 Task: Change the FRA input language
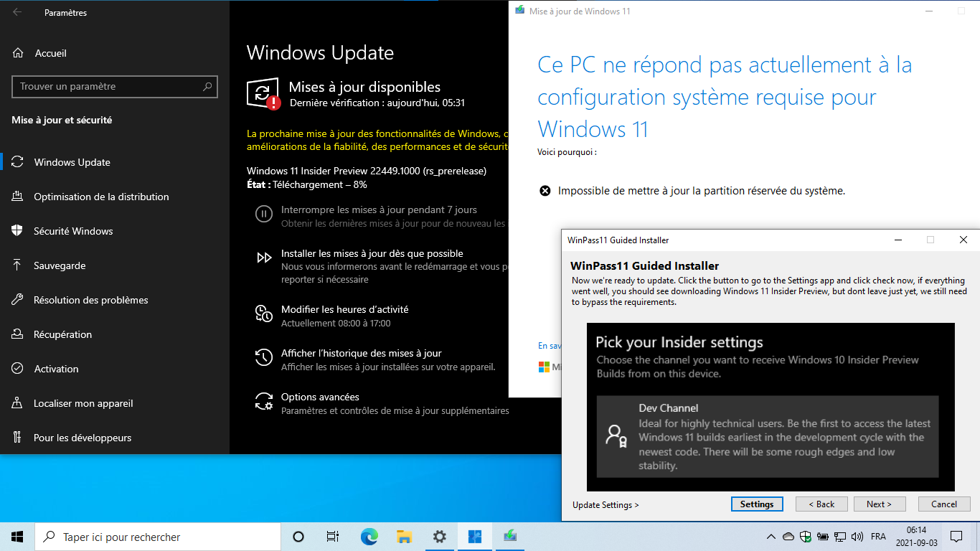pyautogui.click(x=878, y=537)
